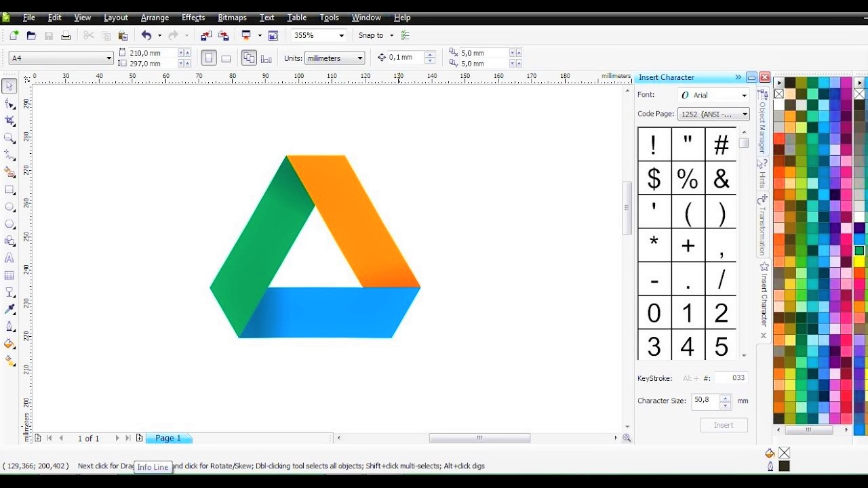The width and height of the screenshot is (868, 488).
Task: Open the Application Launcher icon
Action: 246,35
